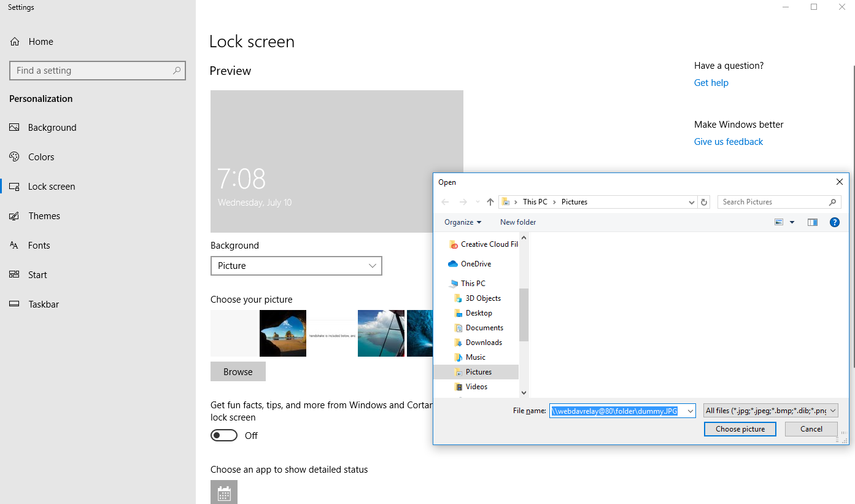Click the Search Pictures field
The image size is (855, 504).
pos(779,202)
